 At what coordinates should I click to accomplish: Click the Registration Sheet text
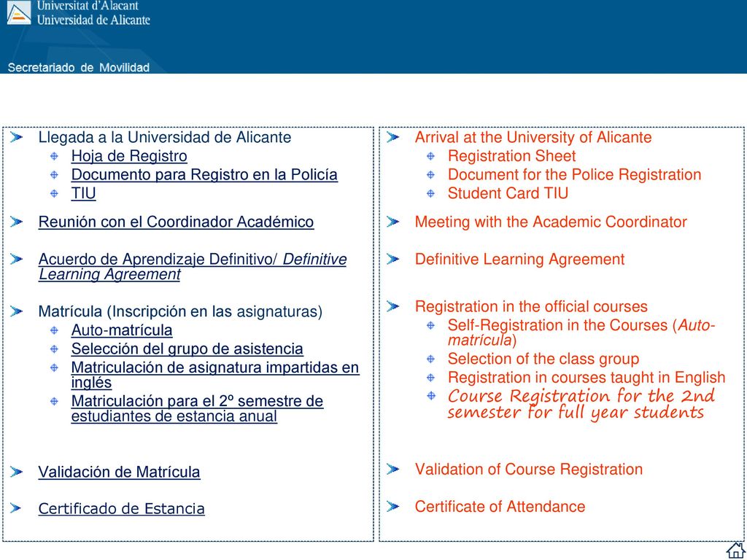pyautogui.click(x=511, y=156)
